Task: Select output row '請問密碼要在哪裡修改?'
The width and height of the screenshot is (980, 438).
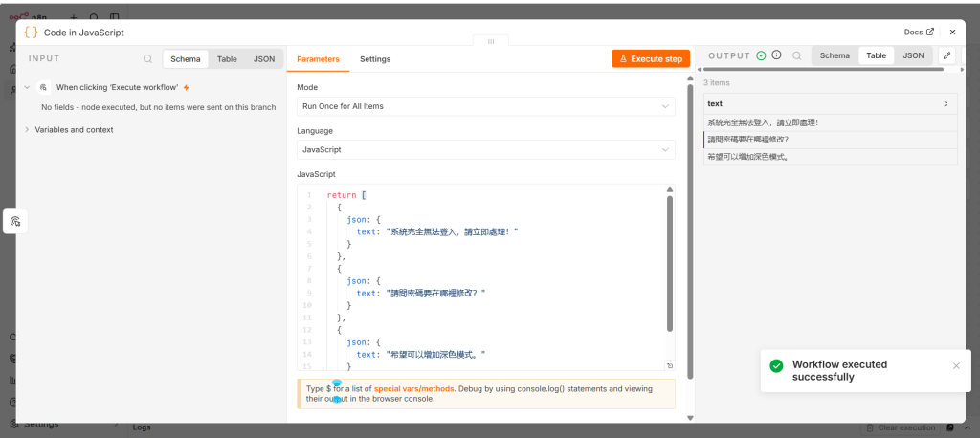Action: pyautogui.click(x=831, y=140)
